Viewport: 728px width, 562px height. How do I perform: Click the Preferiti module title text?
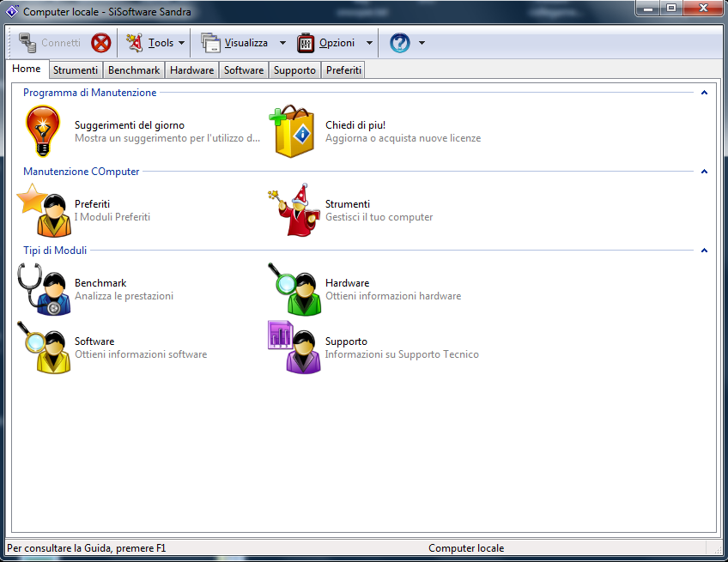[x=93, y=204]
